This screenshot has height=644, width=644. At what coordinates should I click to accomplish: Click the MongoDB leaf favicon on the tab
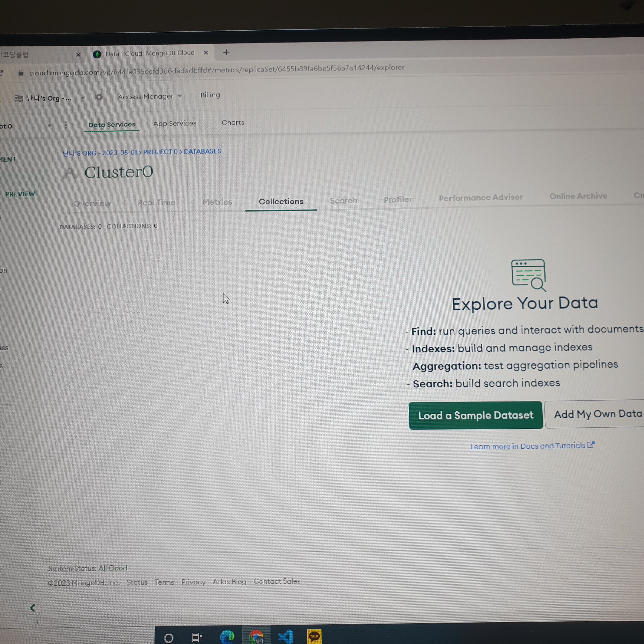(97, 54)
